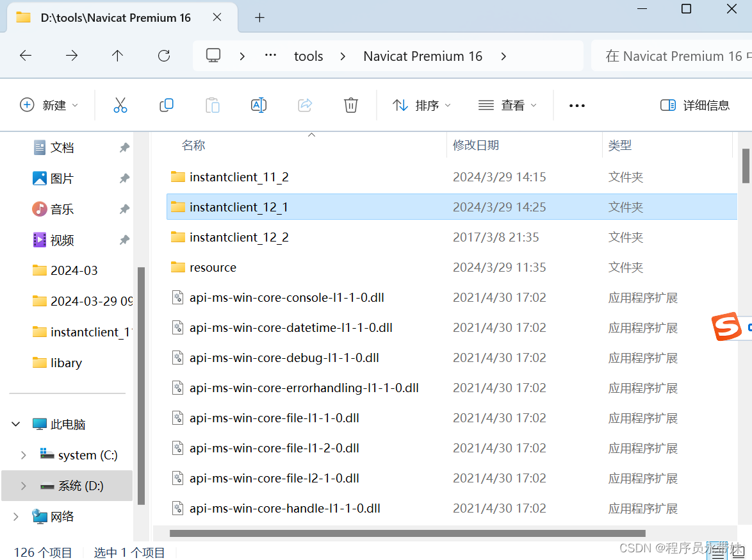Click the vertical scrollbar thumb of file list
Screen dimensions: 752x560
click(x=746, y=166)
